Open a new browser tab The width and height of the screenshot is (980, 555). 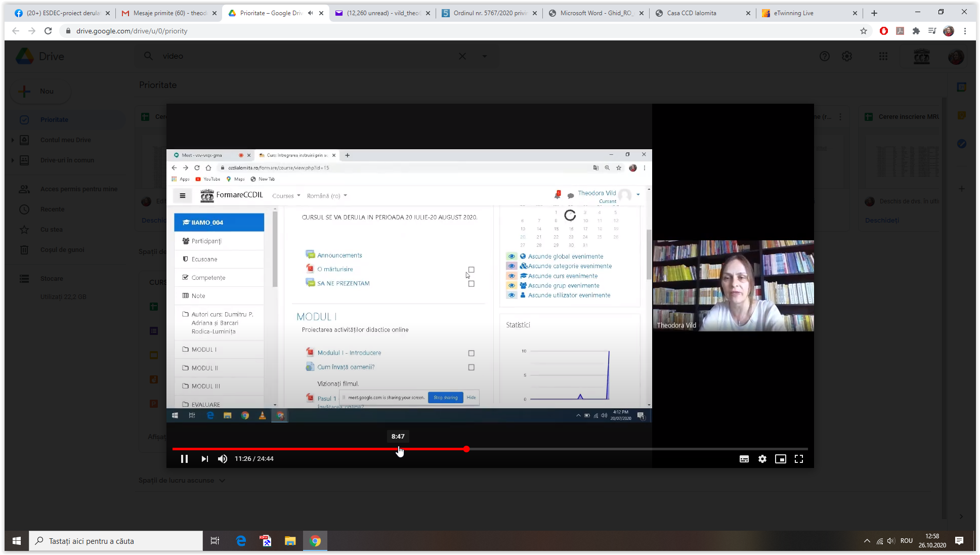click(x=874, y=13)
